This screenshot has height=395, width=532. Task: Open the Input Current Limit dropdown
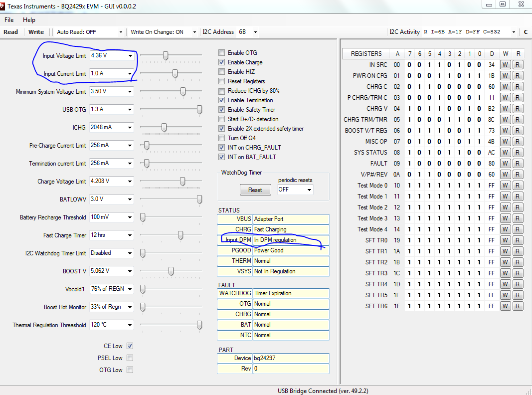(x=130, y=74)
